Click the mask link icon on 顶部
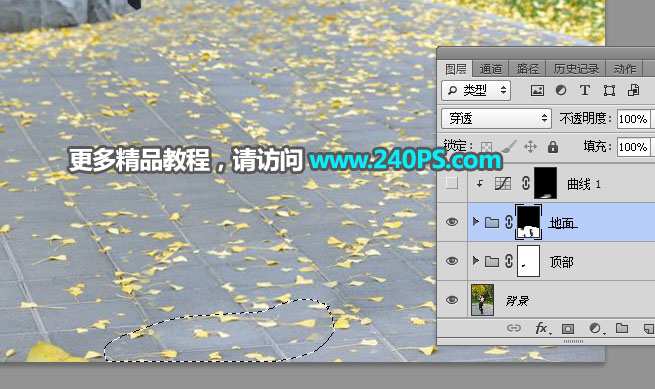655x389 pixels. pos(509,261)
